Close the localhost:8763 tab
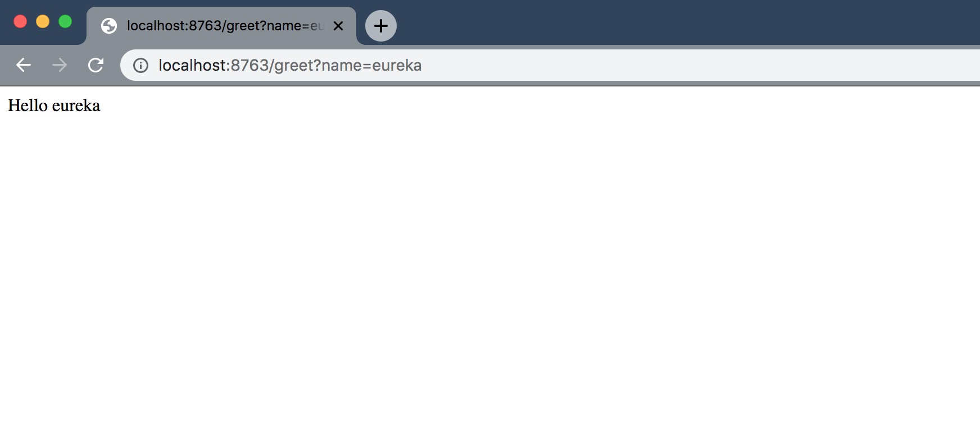The width and height of the screenshot is (980, 421). pos(338,26)
